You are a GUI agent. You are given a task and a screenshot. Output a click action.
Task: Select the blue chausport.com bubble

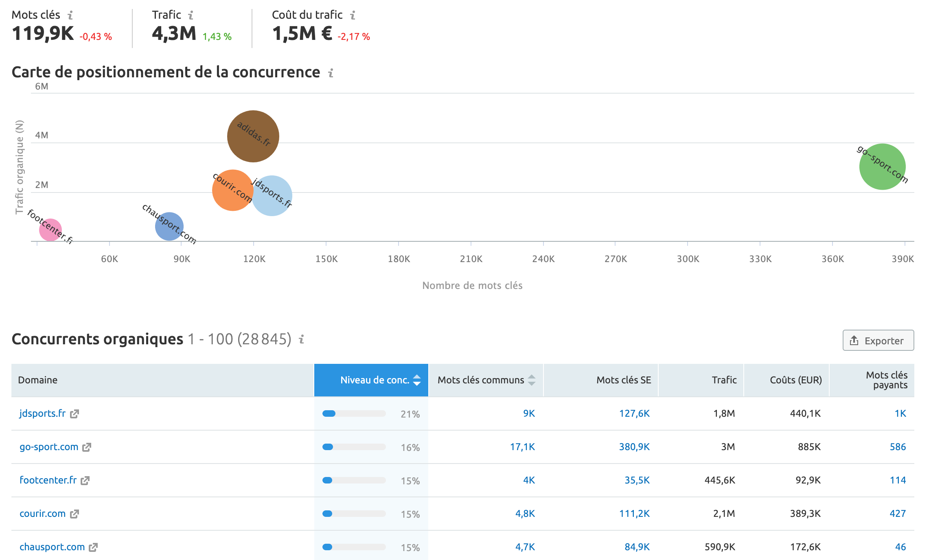click(x=169, y=226)
